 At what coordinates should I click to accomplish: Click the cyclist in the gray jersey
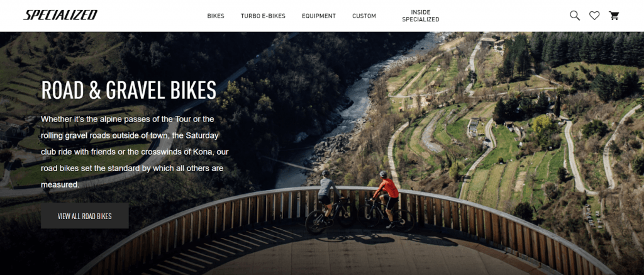tap(328, 195)
